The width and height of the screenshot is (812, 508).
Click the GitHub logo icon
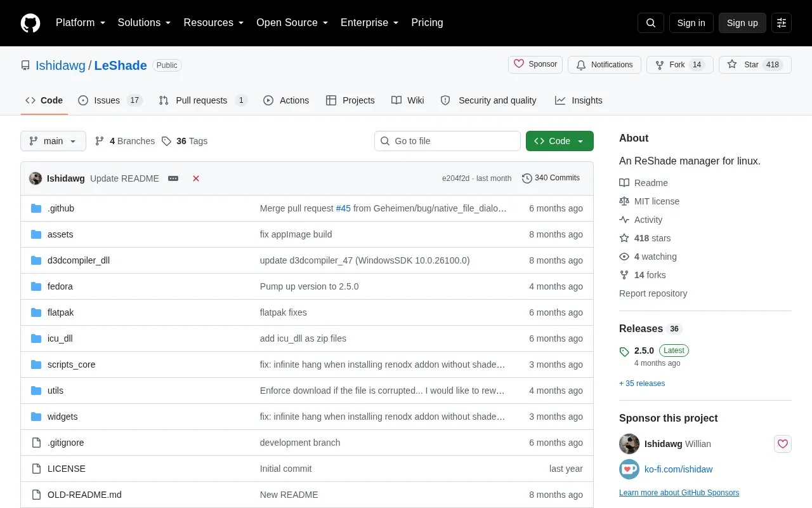30,23
